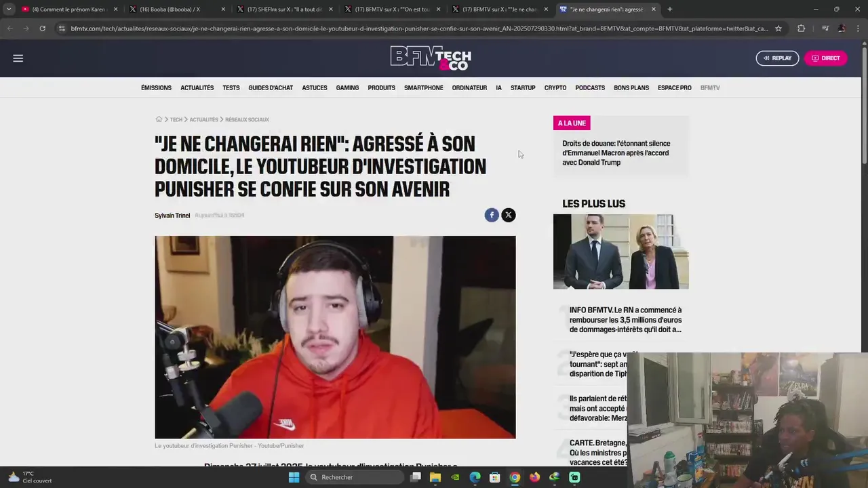Image resolution: width=868 pixels, height=488 pixels.
Task: Click the address bar URL
Action: [419, 28]
